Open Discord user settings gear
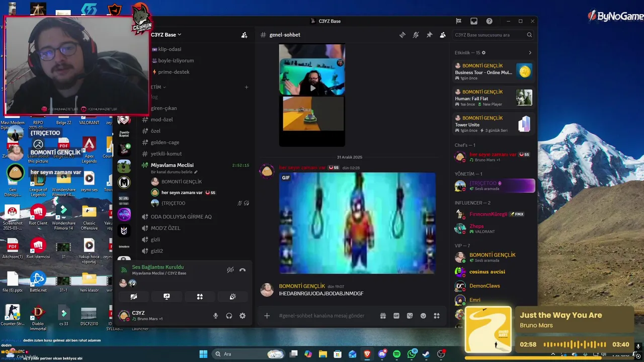The width and height of the screenshot is (644, 362). click(243, 316)
